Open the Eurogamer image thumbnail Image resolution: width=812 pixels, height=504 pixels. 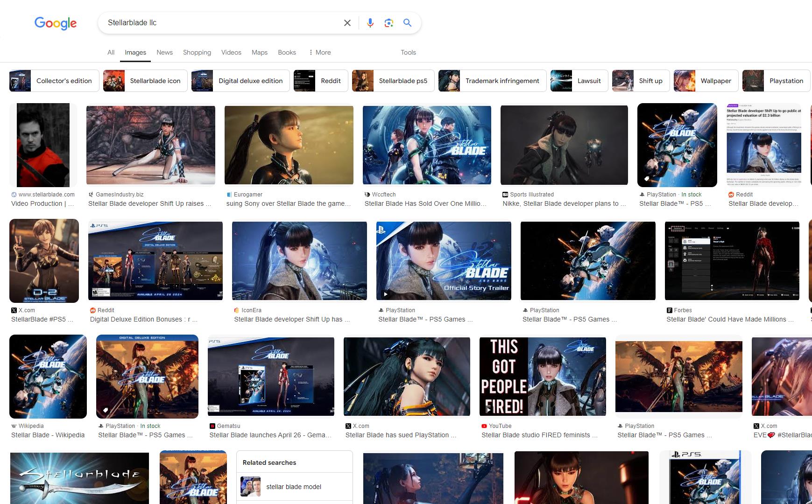click(289, 145)
